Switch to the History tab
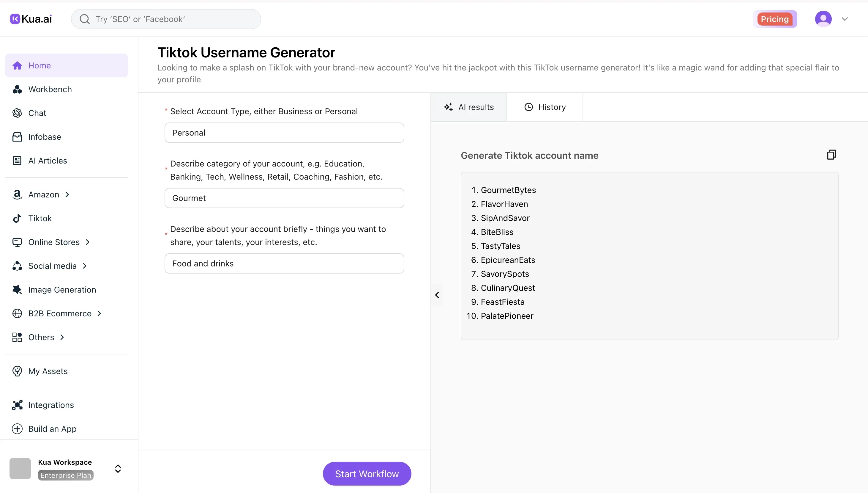Image resolution: width=868 pixels, height=493 pixels. tap(545, 107)
